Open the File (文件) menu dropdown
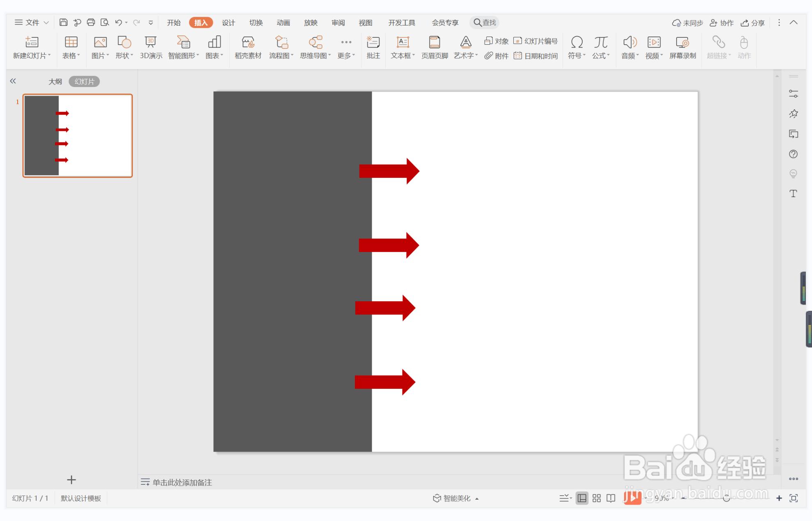Image resolution: width=812 pixels, height=521 pixels. coord(32,23)
